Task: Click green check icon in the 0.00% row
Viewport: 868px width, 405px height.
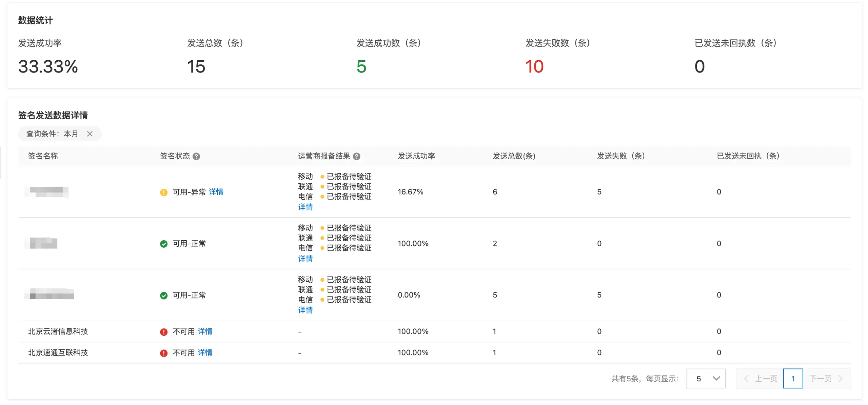Action: (164, 295)
